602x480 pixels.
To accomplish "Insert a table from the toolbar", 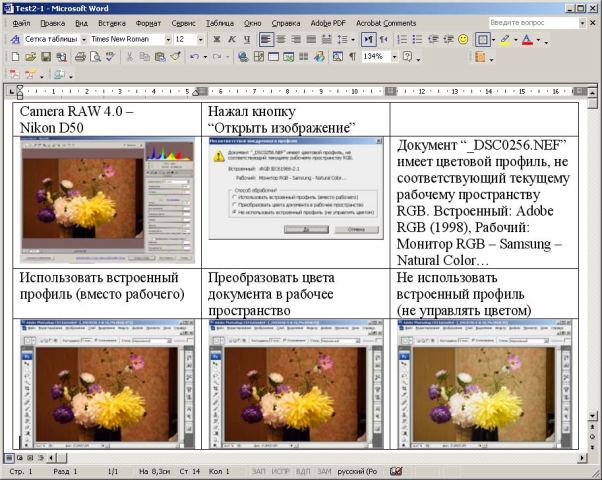I will click(273, 57).
